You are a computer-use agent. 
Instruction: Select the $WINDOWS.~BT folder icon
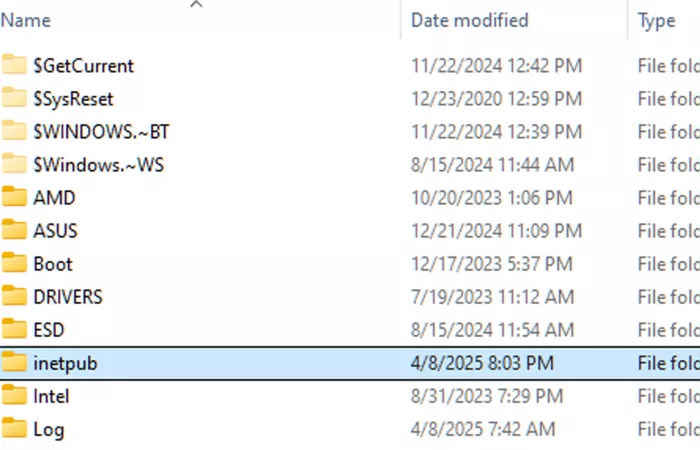click(x=14, y=132)
